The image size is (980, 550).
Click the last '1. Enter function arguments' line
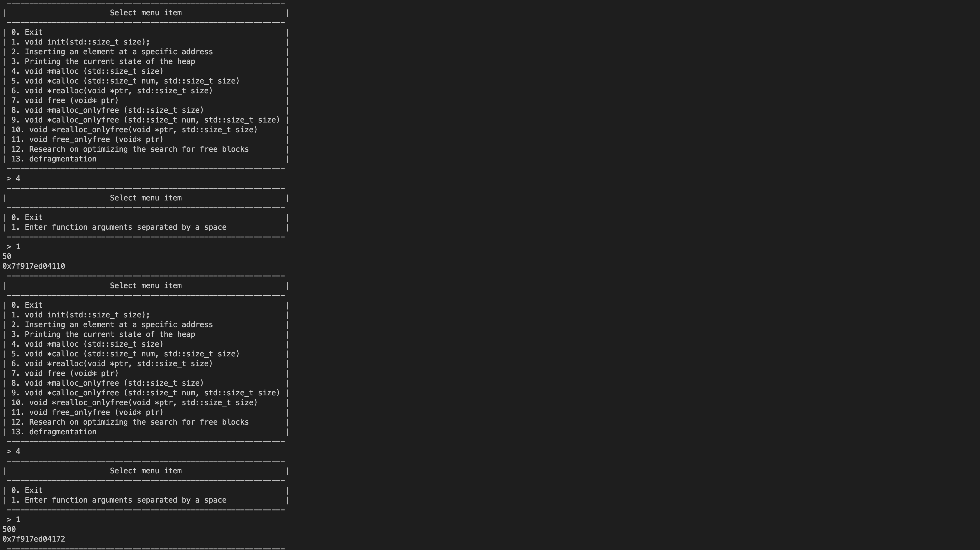pos(119,500)
